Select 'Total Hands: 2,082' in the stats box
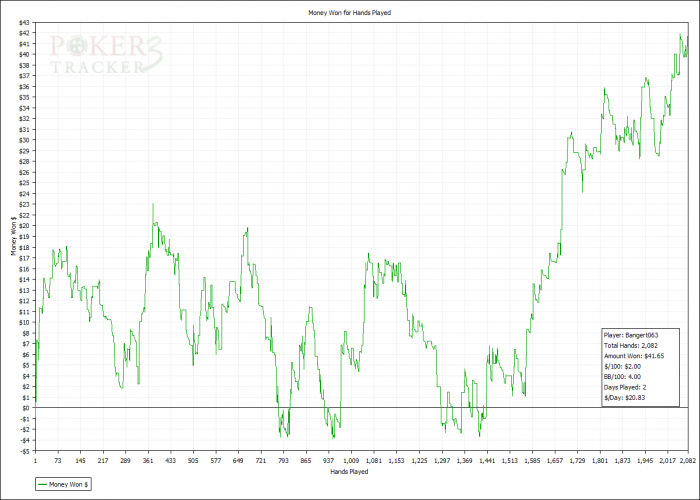700x500 pixels. click(630, 346)
